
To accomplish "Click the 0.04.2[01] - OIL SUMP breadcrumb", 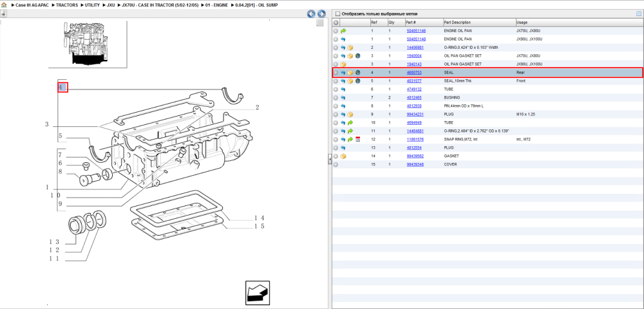I will point(256,5).
